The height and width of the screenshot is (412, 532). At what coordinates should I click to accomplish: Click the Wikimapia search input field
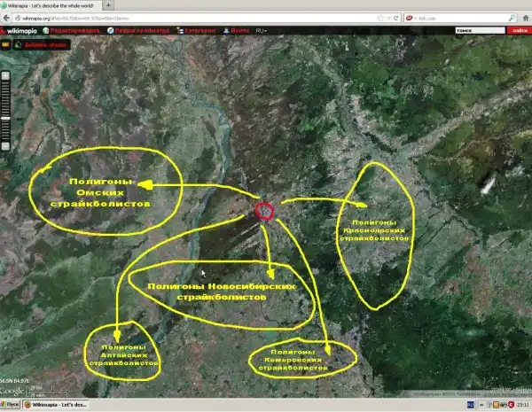[479, 30]
